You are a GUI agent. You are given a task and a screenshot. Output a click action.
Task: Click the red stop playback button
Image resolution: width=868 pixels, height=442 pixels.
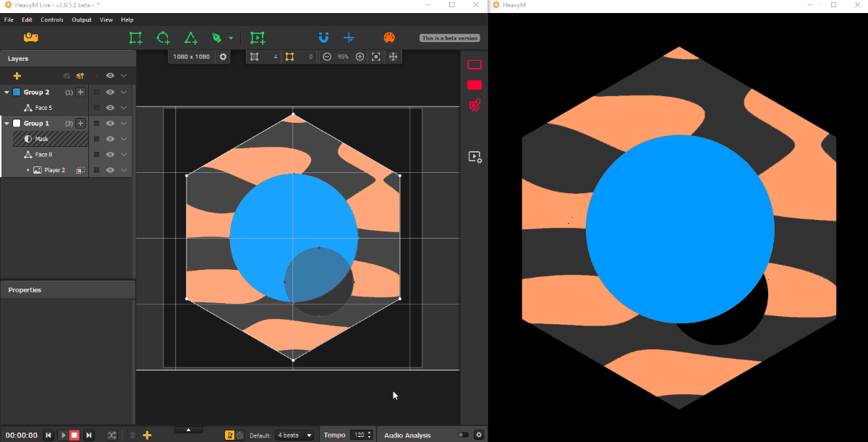pos(75,435)
